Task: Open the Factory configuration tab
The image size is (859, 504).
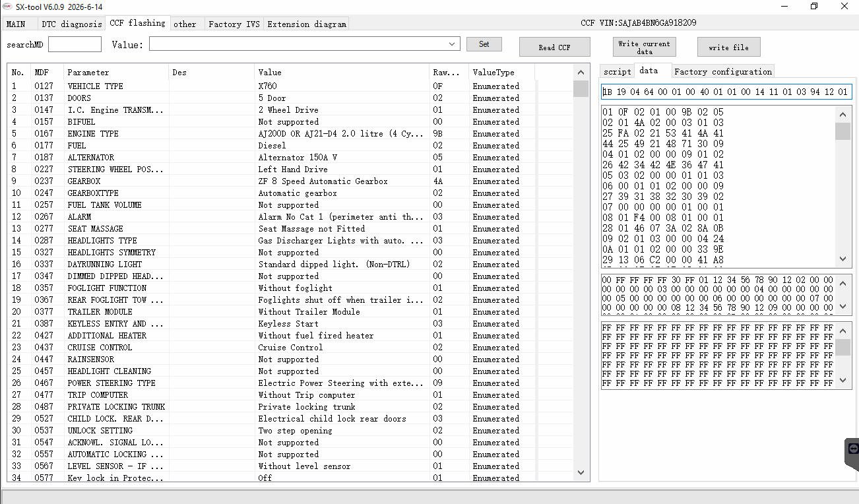Action: [723, 72]
